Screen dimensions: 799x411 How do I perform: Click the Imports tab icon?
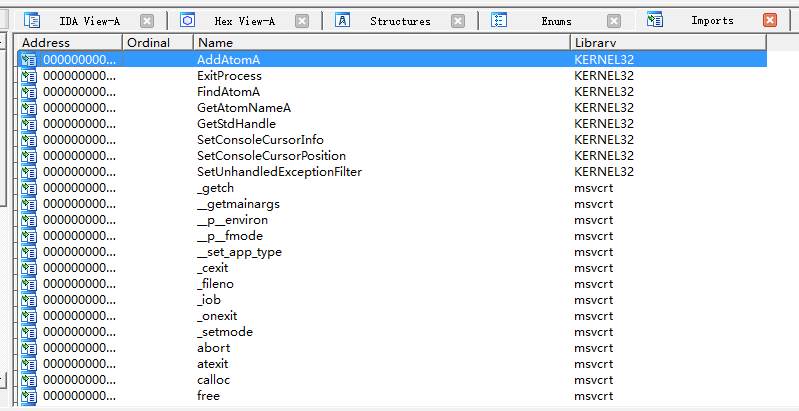pos(655,20)
